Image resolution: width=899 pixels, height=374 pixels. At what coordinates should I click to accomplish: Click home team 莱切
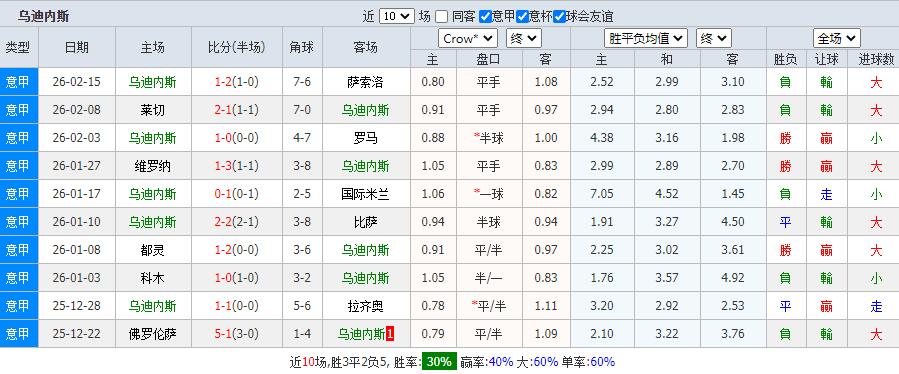[152, 110]
